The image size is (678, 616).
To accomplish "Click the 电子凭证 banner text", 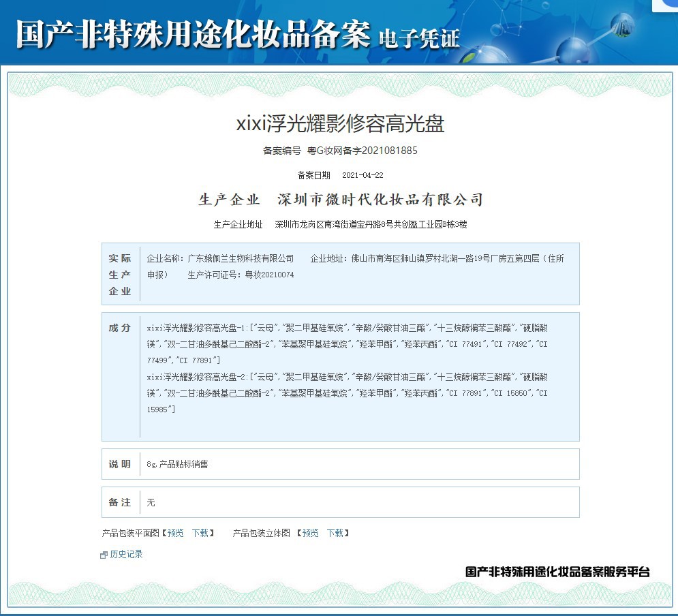I will tap(419, 38).
